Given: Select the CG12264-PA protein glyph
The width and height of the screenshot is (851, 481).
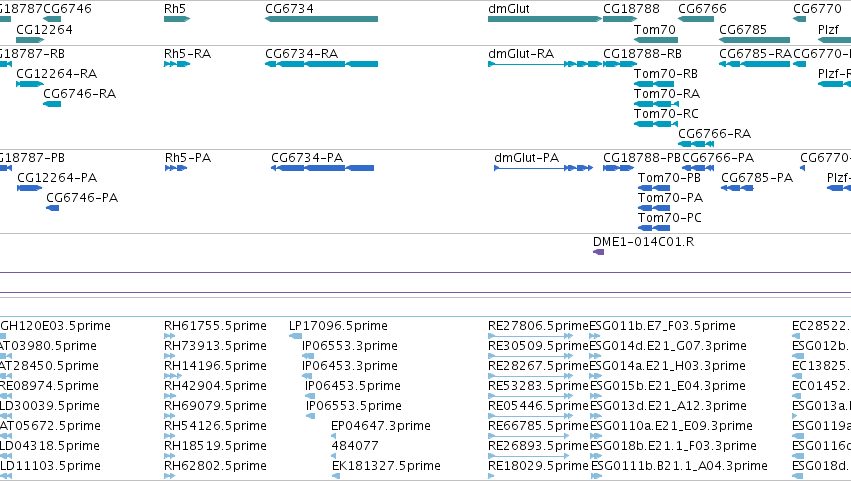Looking at the screenshot, I should 29,188.
